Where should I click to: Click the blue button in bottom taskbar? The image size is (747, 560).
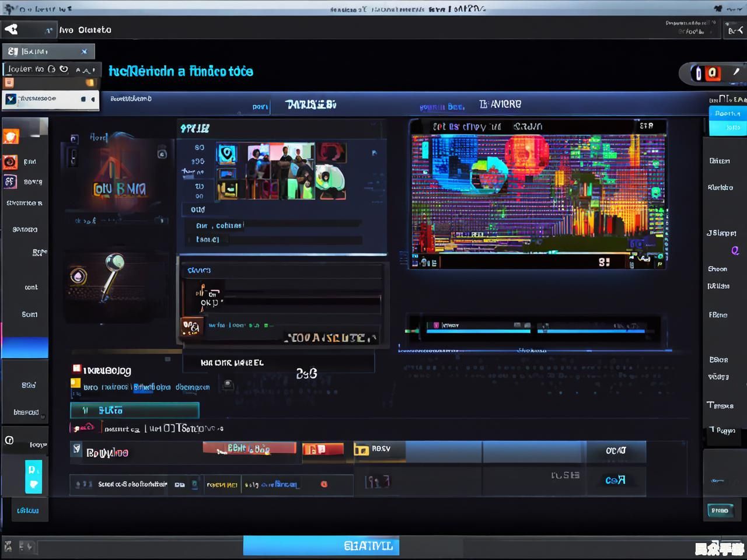tap(321, 546)
